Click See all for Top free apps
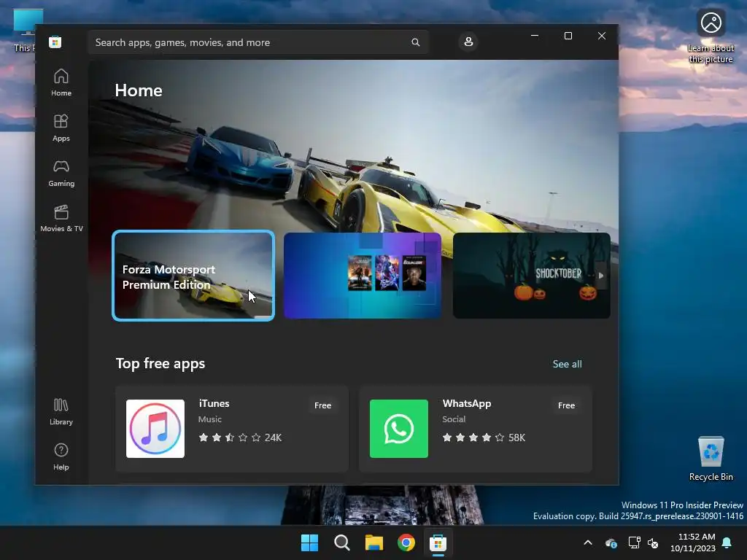Screen dimensions: 747x560 click(x=567, y=365)
